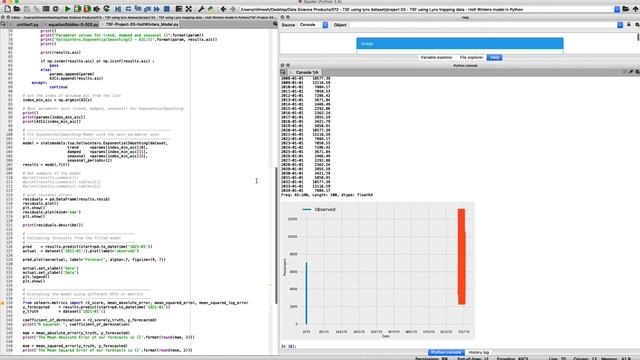Maximize current pane icon
Viewport: 640px width, 360px height.
(x=179, y=9)
